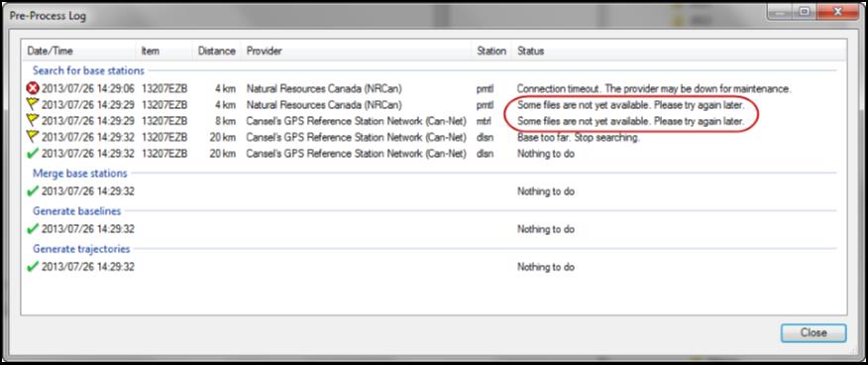The image size is (868, 365).
Task: Click the green check under Merge base stations
Action: coord(33,191)
